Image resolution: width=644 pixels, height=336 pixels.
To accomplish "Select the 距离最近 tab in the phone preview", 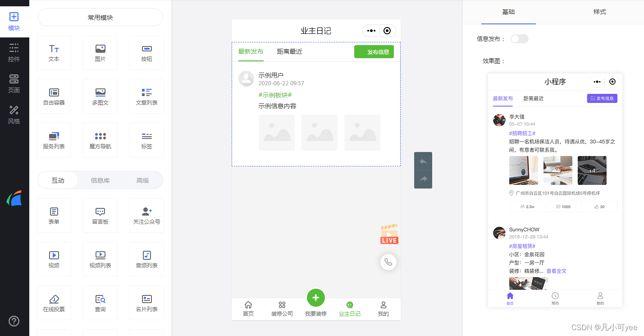I will click(x=289, y=51).
